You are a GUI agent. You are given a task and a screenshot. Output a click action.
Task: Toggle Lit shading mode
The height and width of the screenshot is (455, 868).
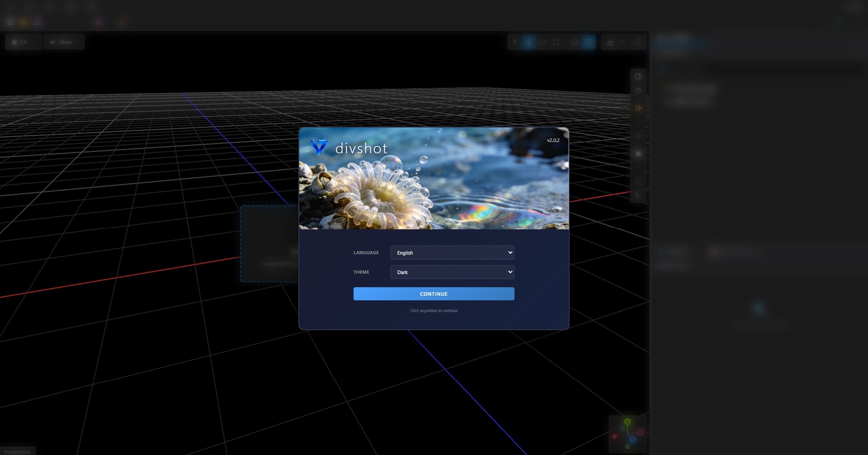[x=19, y=42]
